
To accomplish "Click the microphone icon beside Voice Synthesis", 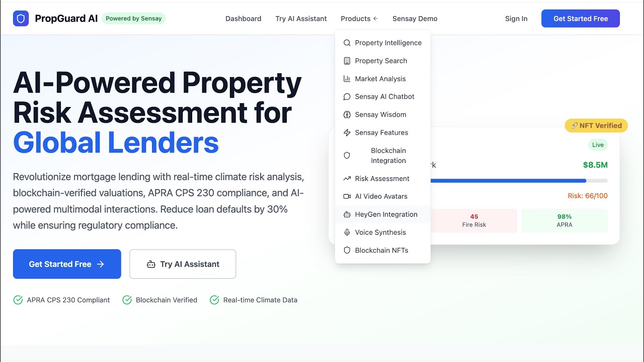I will click(347, 232).
